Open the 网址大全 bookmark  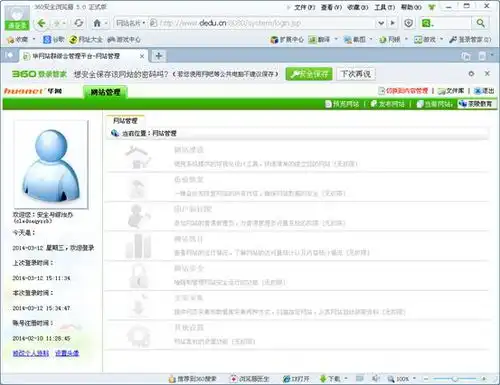[86, 40]
